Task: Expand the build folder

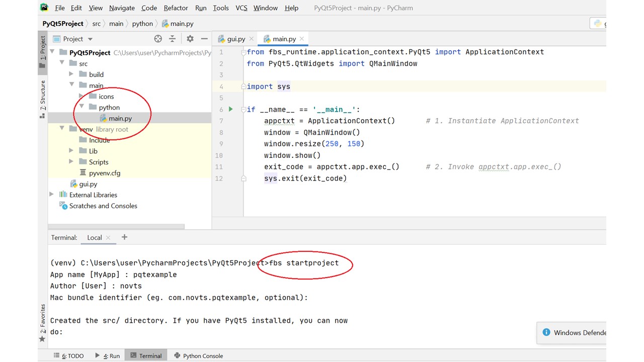Action: (71, 74)
